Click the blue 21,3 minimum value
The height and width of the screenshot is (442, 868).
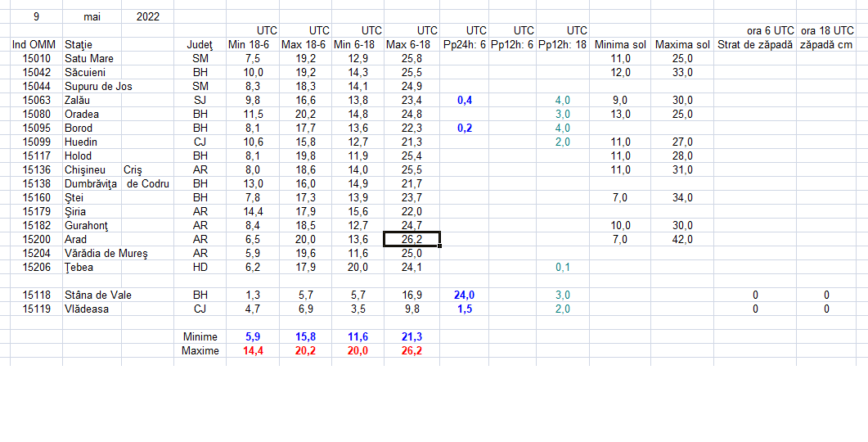pyautogui.click(x=412, y=336)
